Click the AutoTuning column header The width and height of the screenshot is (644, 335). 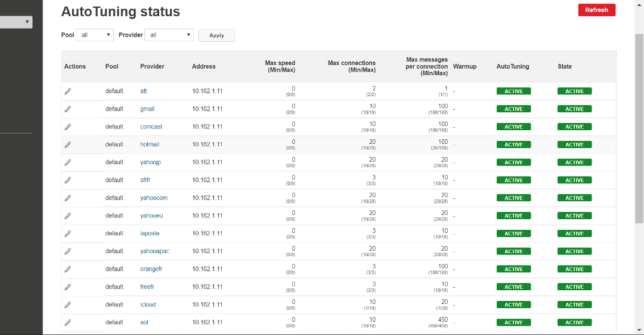tap(512, 66)
